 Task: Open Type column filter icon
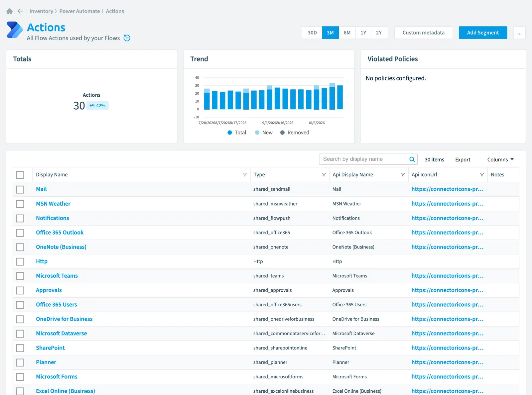[x=324, y=175]
